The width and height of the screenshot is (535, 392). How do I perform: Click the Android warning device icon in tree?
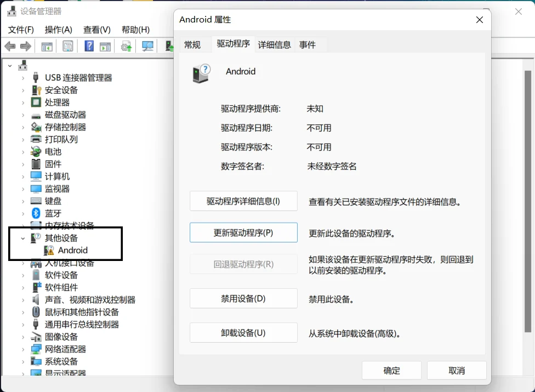coord(49,250)
